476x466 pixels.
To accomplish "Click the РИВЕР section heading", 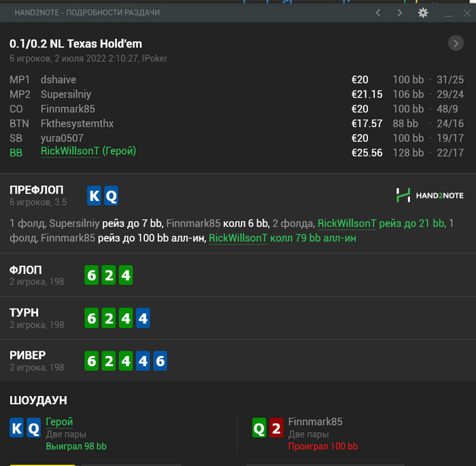I will (x=28, y=355).
